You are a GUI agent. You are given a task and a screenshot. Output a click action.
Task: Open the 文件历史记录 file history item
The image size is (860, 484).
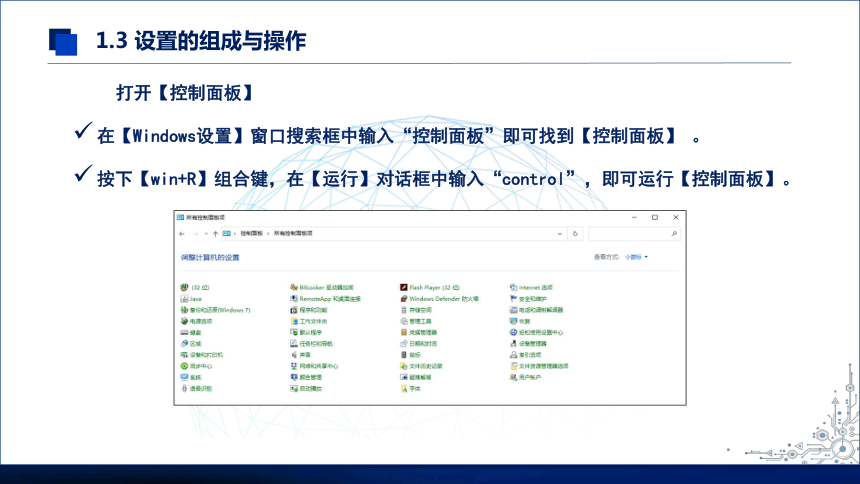click(421, 366)
